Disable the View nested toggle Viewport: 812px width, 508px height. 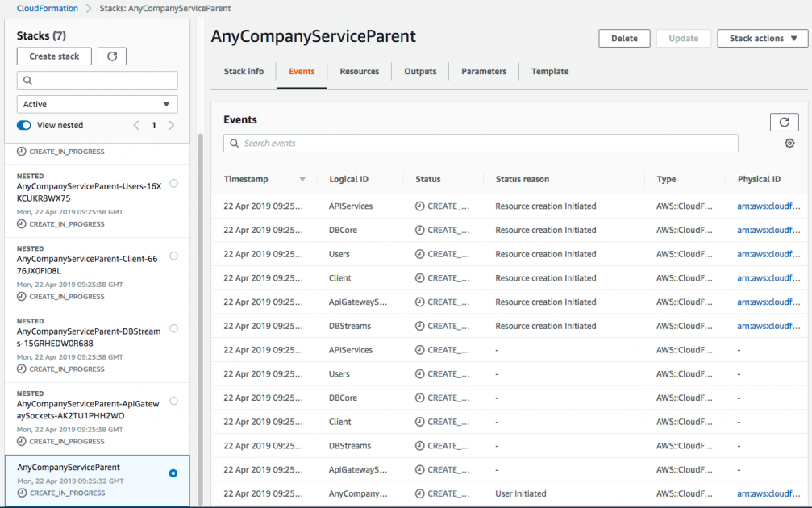pyautogui.click(x=24, y=125)
